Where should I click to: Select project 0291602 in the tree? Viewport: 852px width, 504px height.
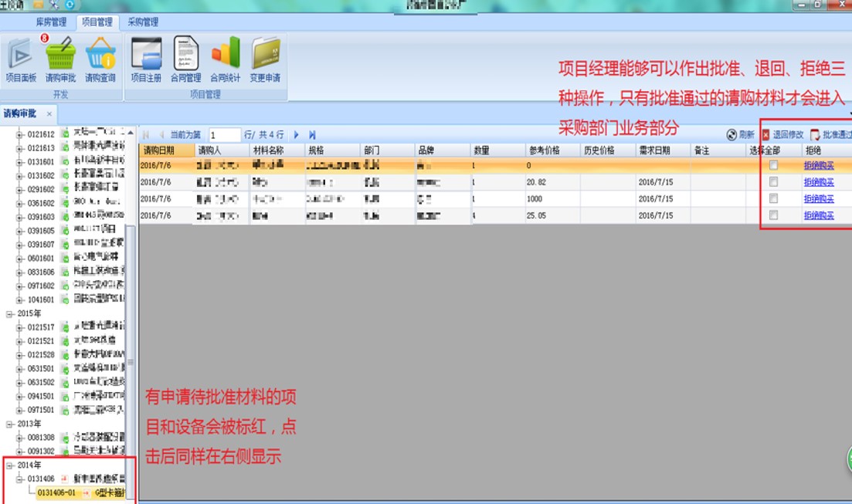[x=41, y=189]
